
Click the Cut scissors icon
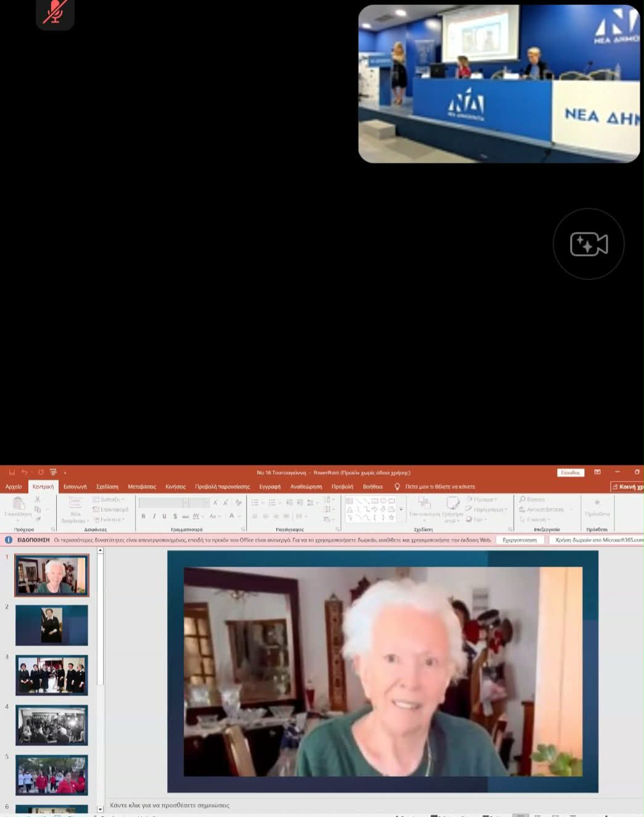click(x=38, y=499)
